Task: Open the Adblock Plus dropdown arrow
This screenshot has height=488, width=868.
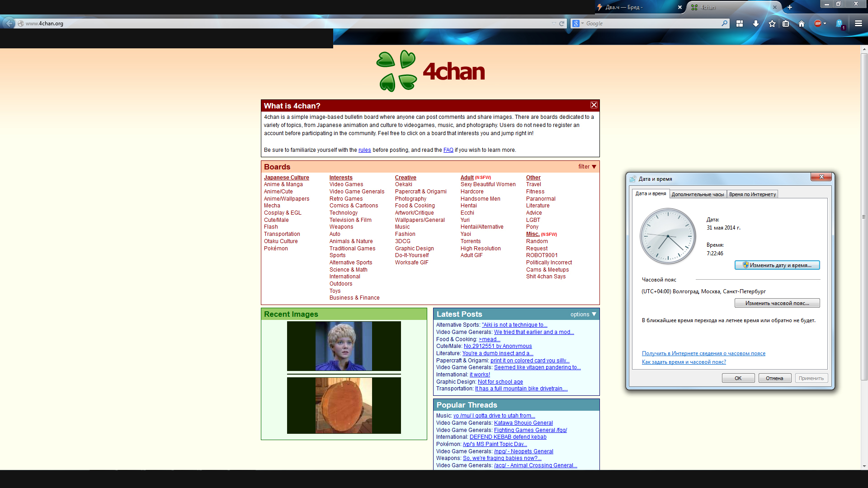Action: click(825, 23)
